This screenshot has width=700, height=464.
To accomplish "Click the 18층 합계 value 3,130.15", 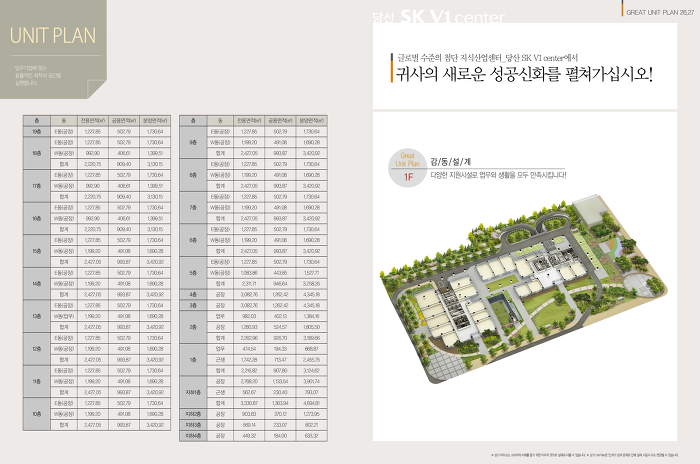I will coord(155,164).
